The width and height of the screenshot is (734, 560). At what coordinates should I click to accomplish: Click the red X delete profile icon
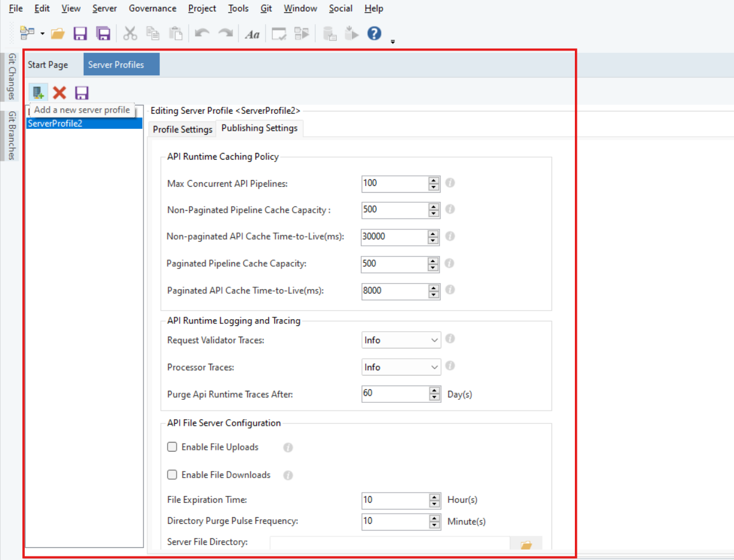coord(59,93)
